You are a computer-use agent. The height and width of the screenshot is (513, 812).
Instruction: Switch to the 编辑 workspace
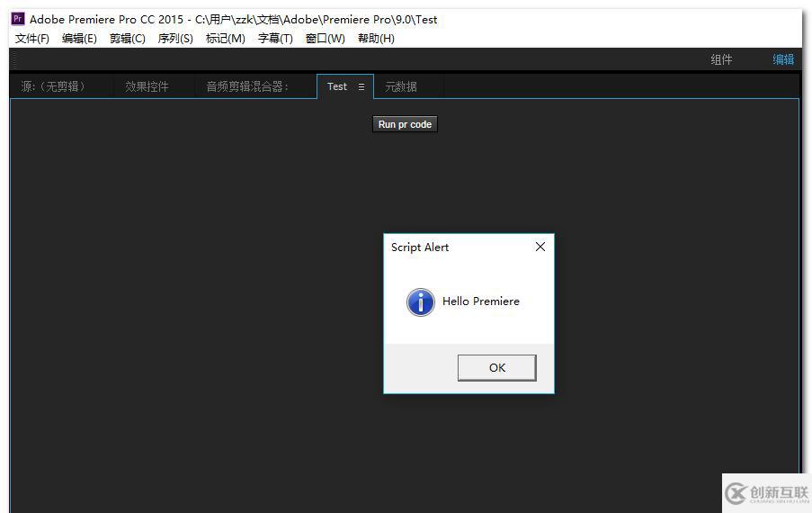pyautogui.click(x=783, y=59)
